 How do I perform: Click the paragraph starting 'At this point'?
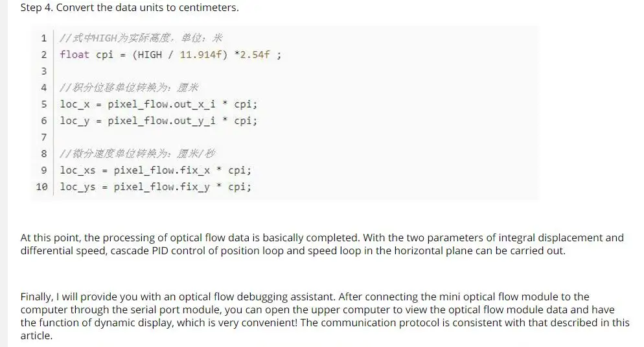322,245
